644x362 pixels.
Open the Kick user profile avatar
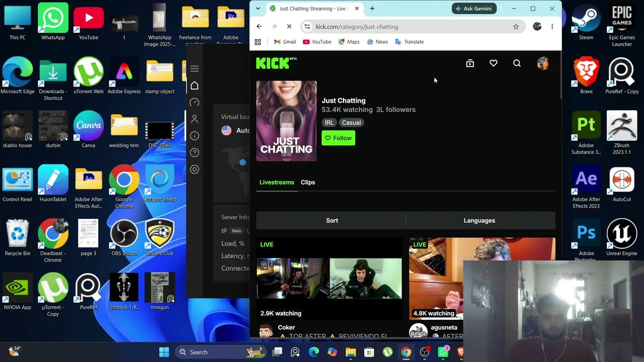[542, 63]
